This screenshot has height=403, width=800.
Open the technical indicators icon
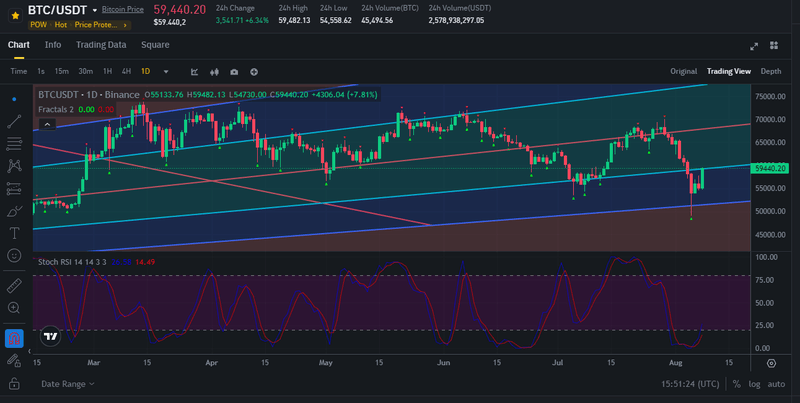(194, 72)
